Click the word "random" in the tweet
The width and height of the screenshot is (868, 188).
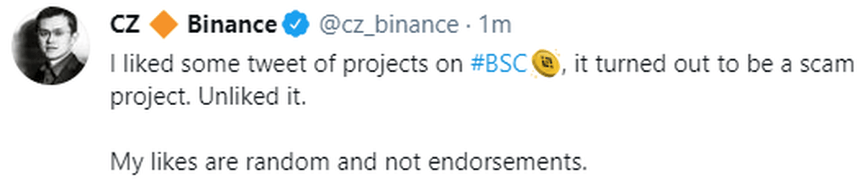288,162
